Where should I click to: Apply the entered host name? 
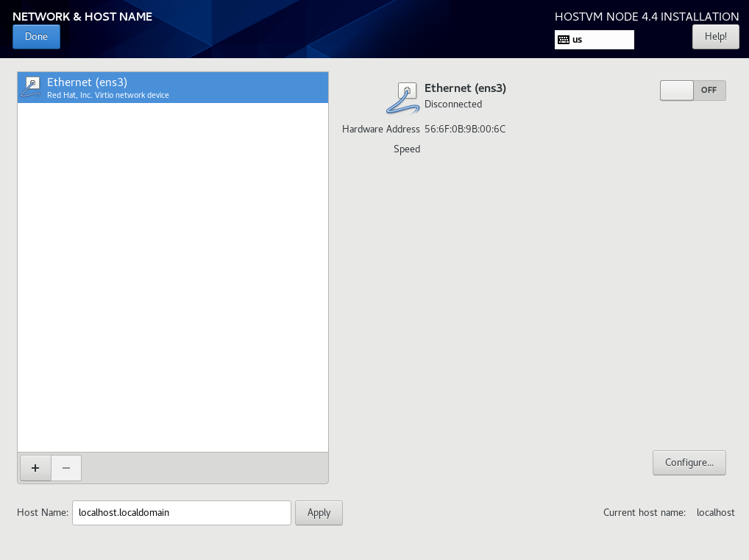point(319,513)
